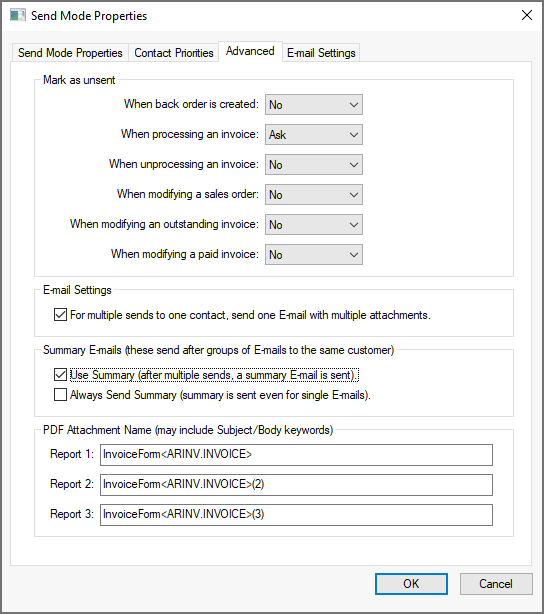This screenshot has height=614, width=544.
Task: Focus the Report 1 attachment name field
Action: pos(296,455)
